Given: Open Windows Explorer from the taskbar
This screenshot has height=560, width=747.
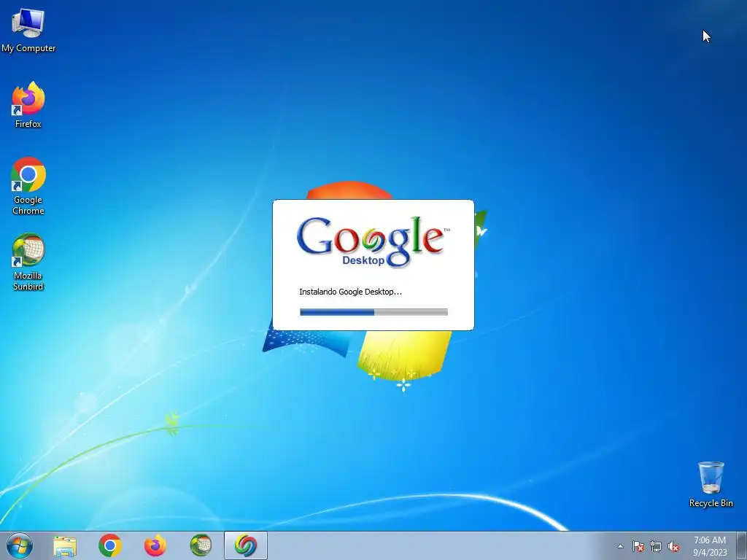Looking at the screenshot, I should [x=65, y=545].
